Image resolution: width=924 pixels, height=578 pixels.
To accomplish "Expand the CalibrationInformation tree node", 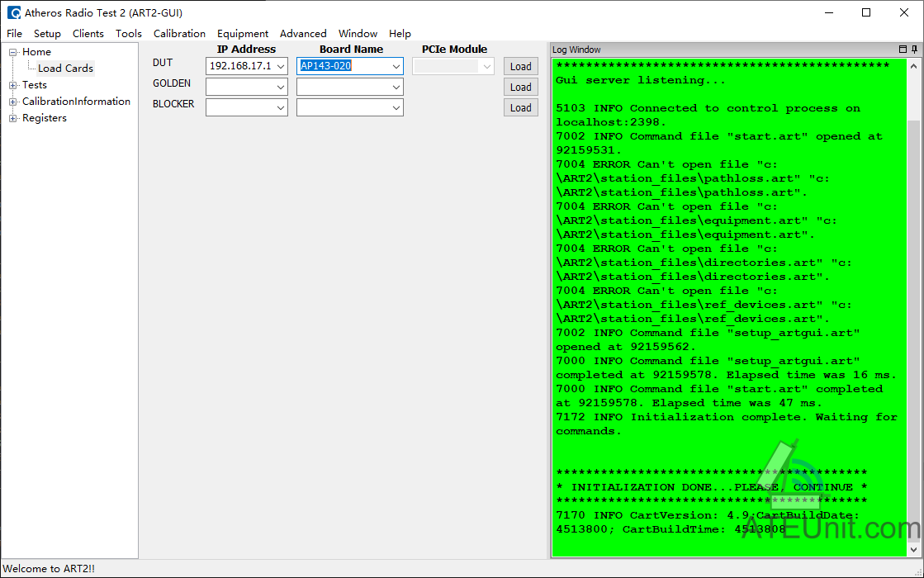I will pyautogui.click(x=13, y=102).
